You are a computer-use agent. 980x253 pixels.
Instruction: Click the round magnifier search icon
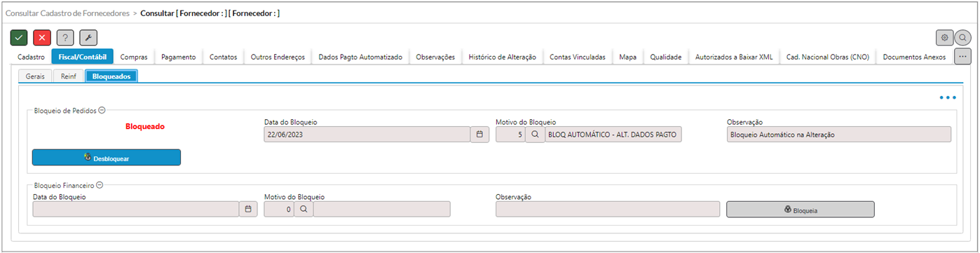[x=963, y=38]
